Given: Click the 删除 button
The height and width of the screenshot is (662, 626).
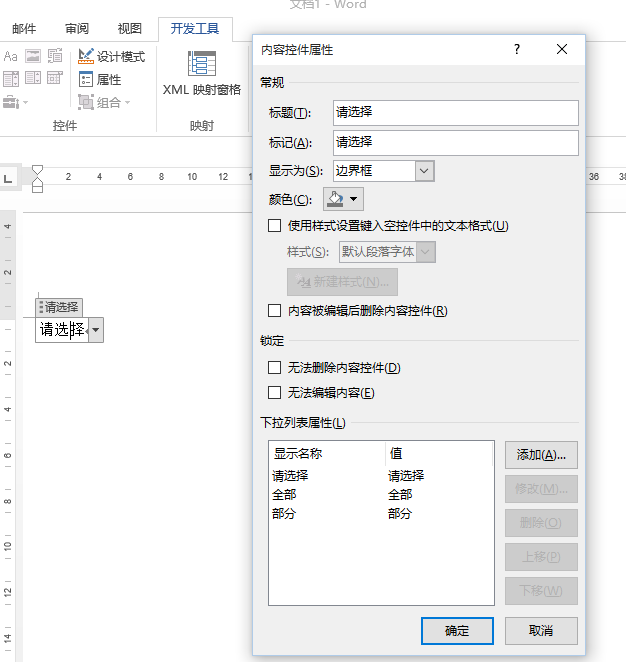Looking at the screenshot, I should tap(541, 523).
